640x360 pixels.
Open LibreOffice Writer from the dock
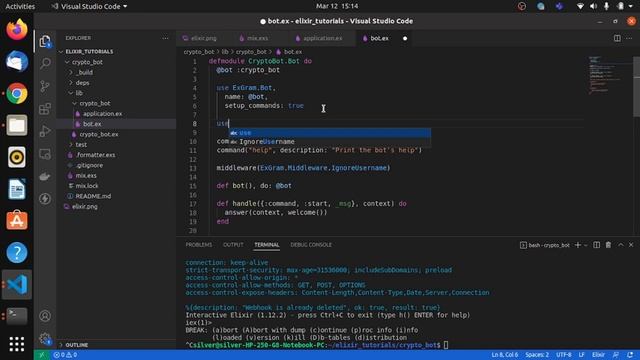coord(17,189)
